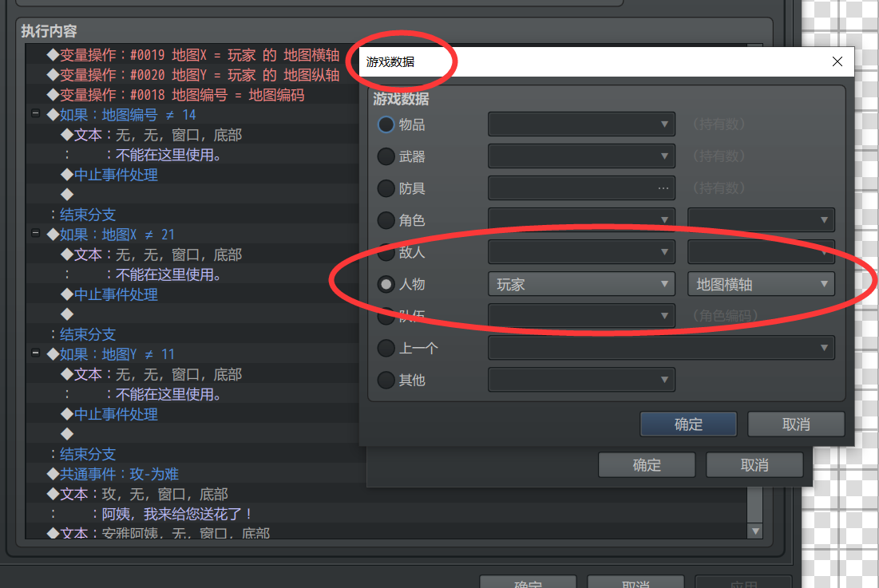
Task: Close the 游戏数据 dialog with X
Action: point(837,61)
